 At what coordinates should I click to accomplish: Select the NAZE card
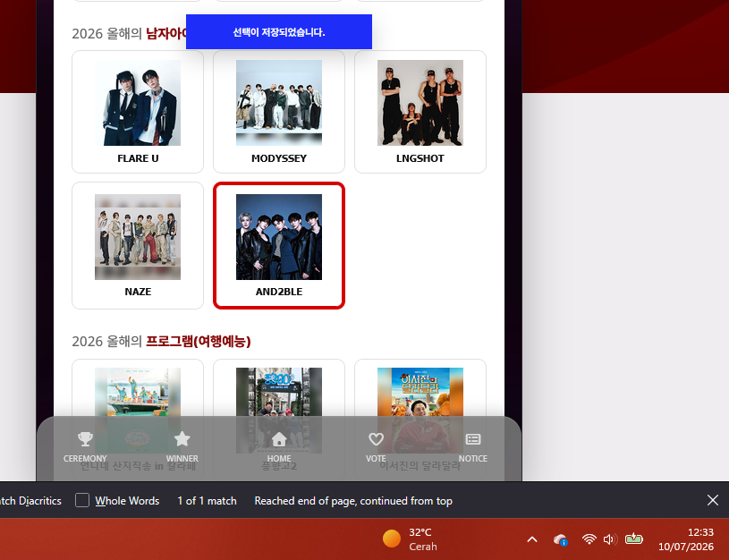[x=138, y=246]
